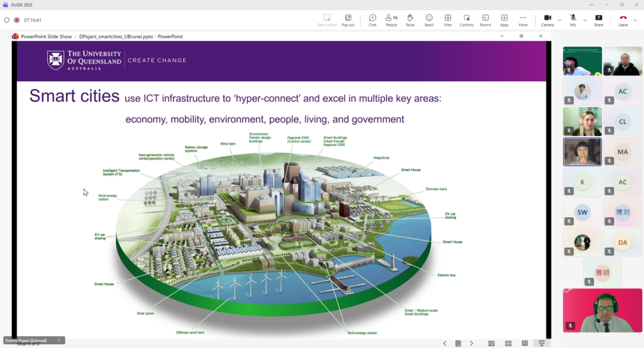Open the View layout menu
The height and width of the screenshot is (348, 644).
(x=448, y=20)
